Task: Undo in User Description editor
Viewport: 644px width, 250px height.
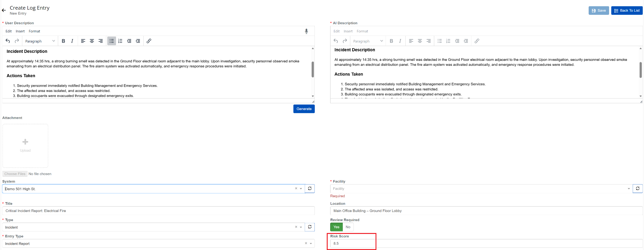Action: 8,41
